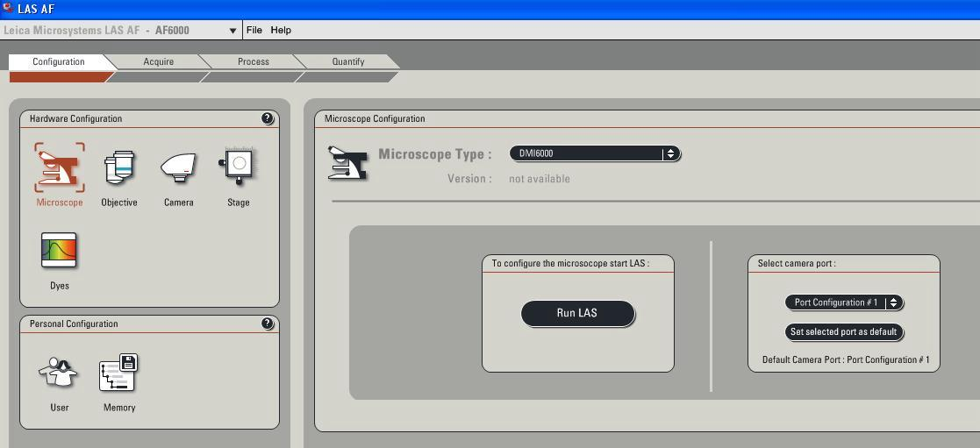This screenshot has height=448, width=980.
Task: Click the 'Version :' label
Action: click(469, 179)
